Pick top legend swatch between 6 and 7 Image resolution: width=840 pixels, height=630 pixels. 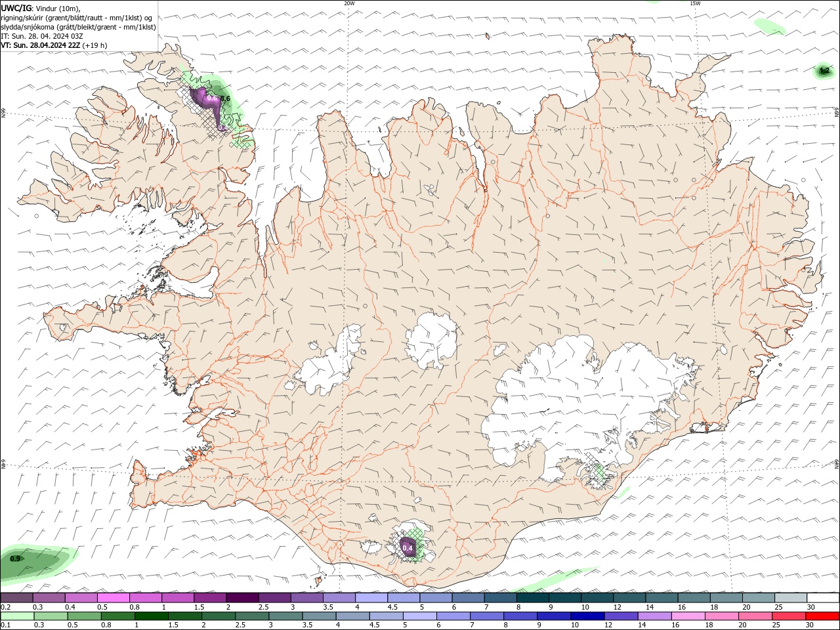click(x=468, y=598)
